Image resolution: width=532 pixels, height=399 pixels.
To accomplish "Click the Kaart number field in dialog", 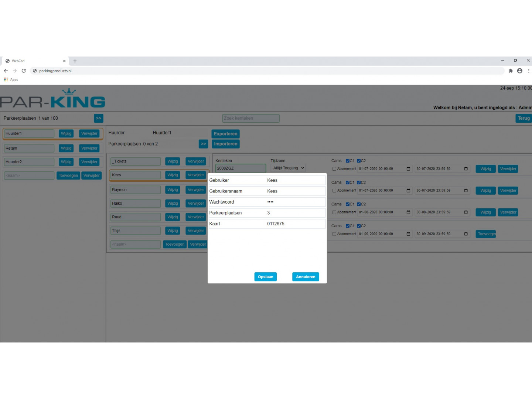I will tap(295, 224).
